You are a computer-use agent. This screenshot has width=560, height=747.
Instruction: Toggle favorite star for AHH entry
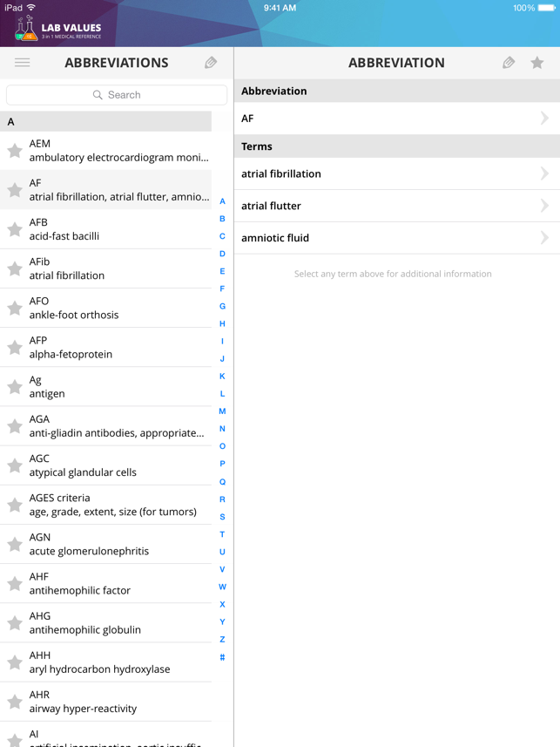[x=15, y=662]
